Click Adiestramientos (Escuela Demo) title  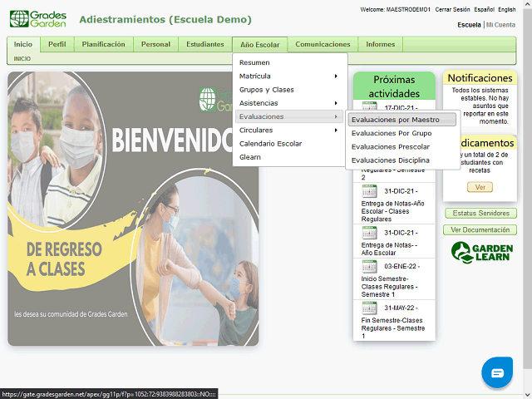pyautogui.click(x=165, y=19)
